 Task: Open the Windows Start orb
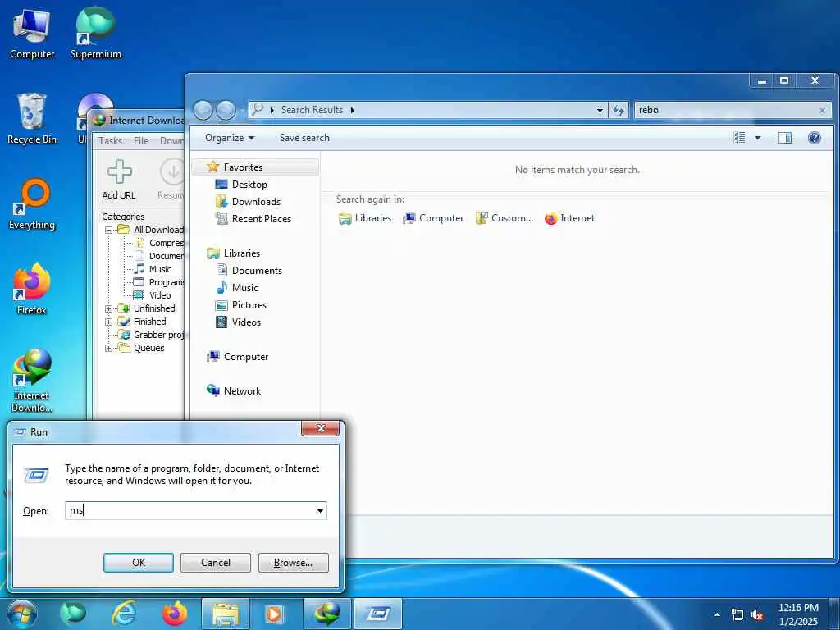(x=22, y=614)
